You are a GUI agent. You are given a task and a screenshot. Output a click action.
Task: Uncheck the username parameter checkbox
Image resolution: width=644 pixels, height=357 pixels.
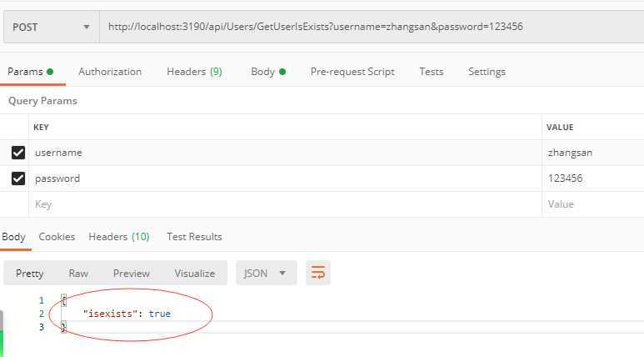(18, 153)
